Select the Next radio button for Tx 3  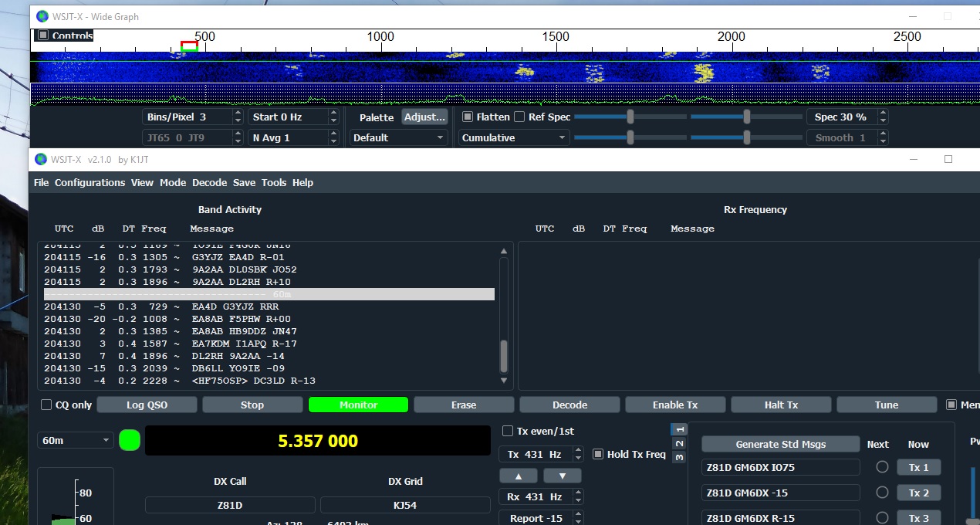coord(882,518)
